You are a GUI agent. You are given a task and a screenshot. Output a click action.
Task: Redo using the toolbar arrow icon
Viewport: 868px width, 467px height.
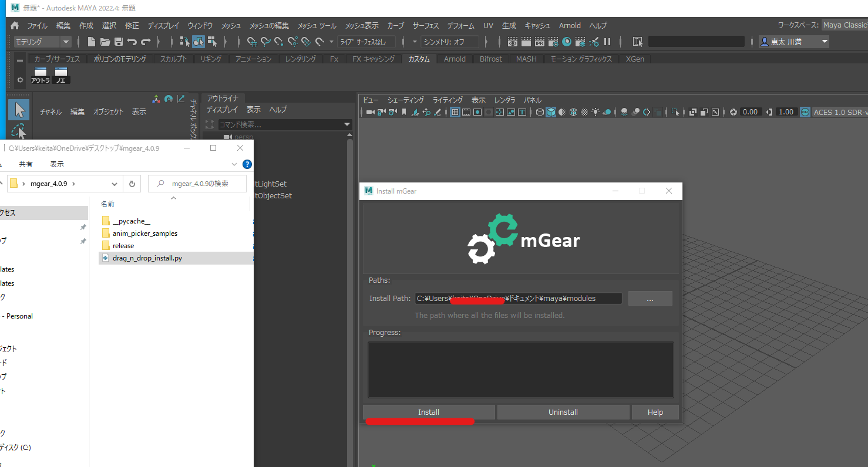146,42
